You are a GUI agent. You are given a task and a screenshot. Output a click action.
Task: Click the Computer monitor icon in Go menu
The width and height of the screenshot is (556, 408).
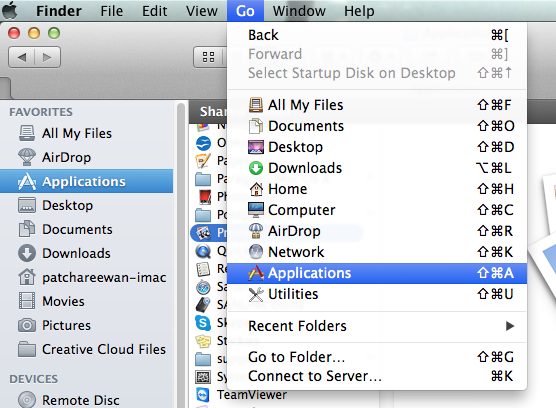256,210
